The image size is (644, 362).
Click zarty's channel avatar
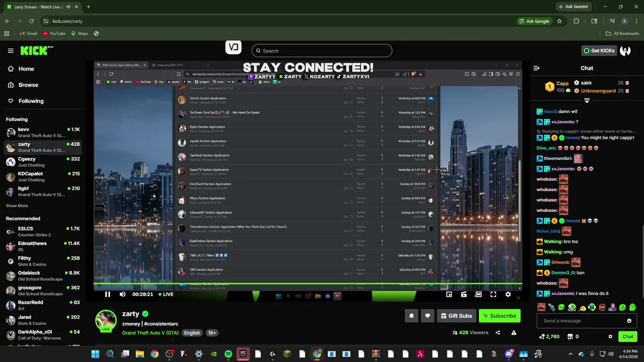tap(106, 321)
